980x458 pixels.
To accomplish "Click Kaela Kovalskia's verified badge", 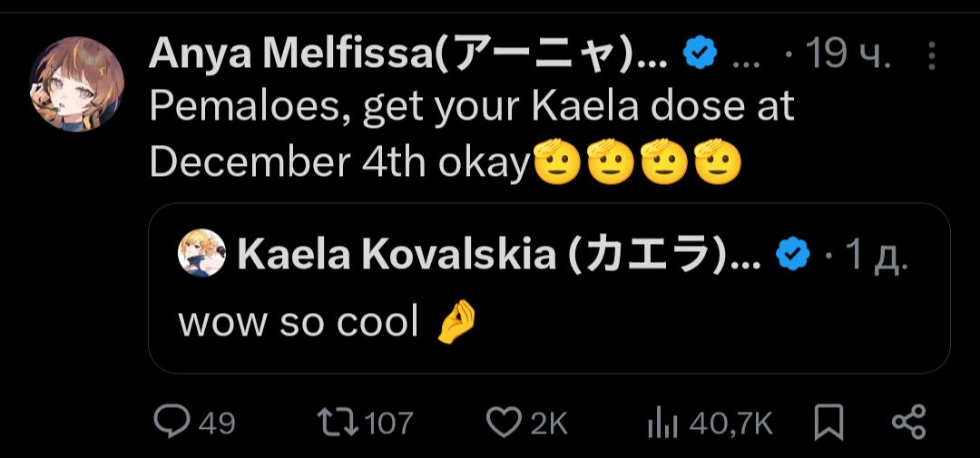I will (x=793, y=257).
